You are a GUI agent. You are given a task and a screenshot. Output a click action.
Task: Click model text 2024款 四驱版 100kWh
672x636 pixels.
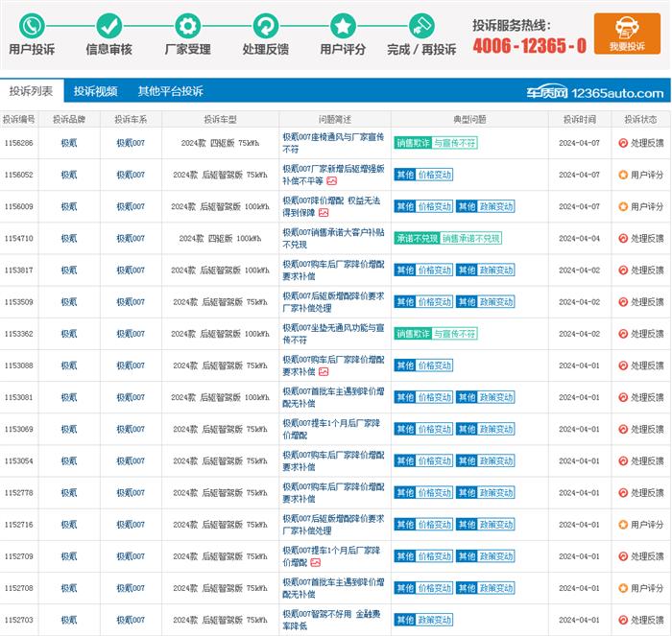pos(220,239)
